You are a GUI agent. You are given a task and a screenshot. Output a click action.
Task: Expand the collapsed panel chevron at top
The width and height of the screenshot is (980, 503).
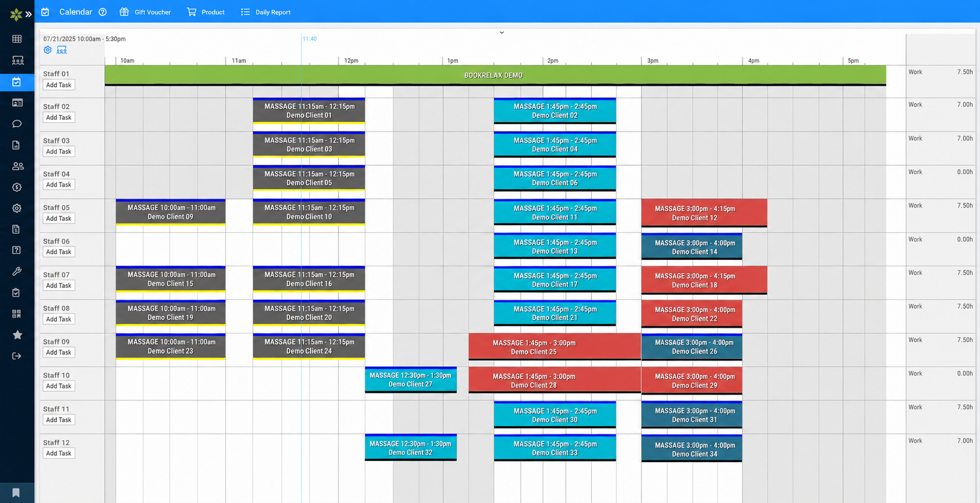[501, 32]
